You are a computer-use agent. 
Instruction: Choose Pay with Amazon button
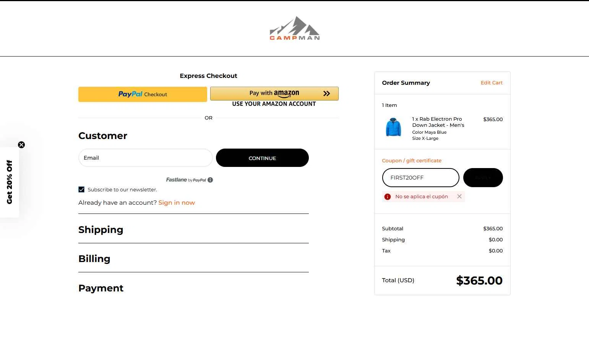(x=274, y=94)
